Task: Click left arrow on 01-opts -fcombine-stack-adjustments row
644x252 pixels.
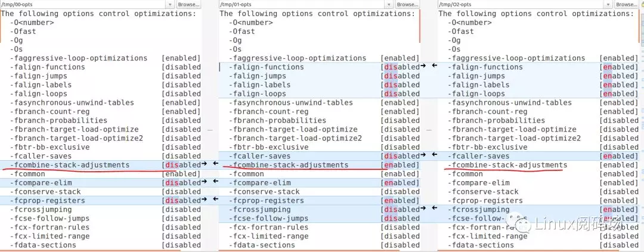Action: click(x=215, y=164)
